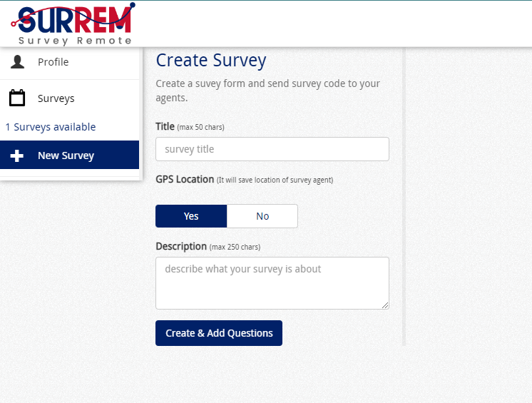Focus the survey title input field
Screen dimensions: 532x403
(272, 149)
